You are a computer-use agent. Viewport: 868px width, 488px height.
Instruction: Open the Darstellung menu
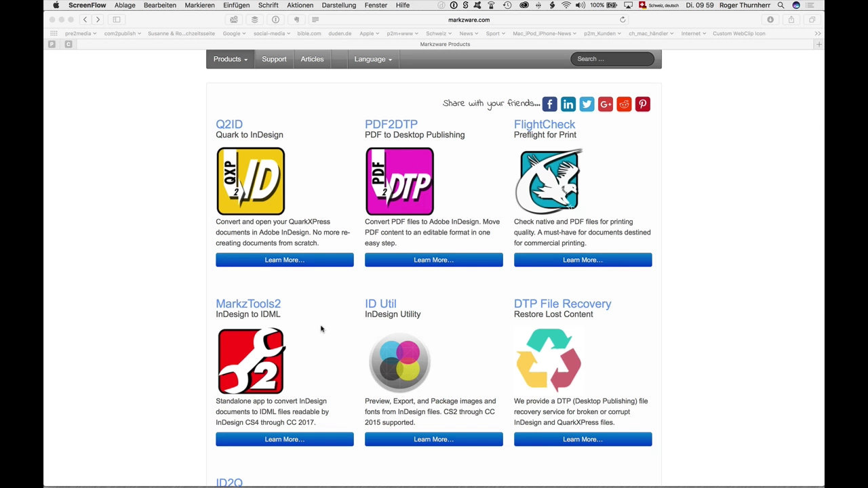click(339, 5)
